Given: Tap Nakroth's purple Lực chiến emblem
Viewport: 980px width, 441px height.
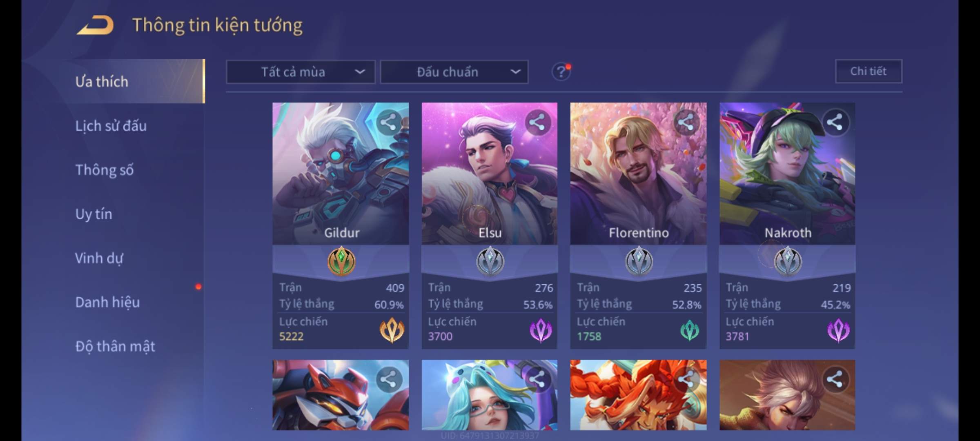Looking at the screenshot, I should [838, 330].
